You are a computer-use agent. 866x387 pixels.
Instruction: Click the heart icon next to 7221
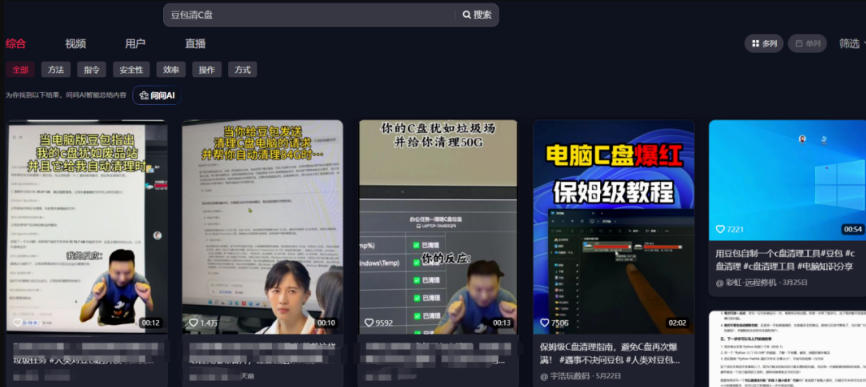(720, 229)
